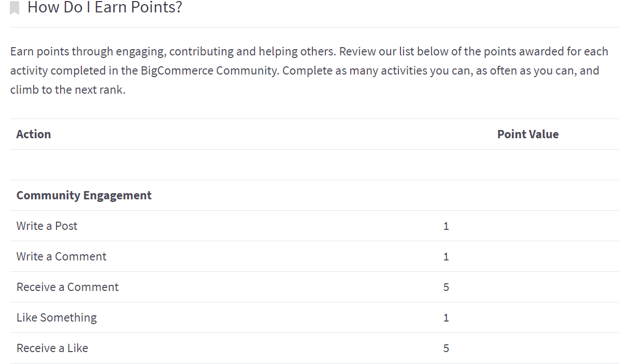Click "climb to the next rank" text
The width and height of the screenshot is (631, 364).
(67, 90)
